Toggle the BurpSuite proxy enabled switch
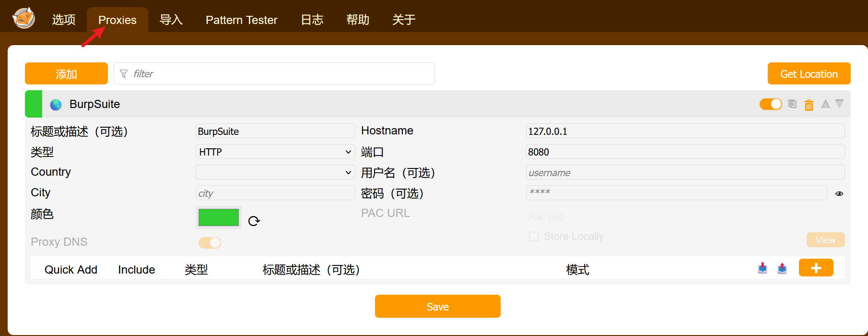Image resolution: width=868 pixels, height=336 pixels. pos(771,104)
